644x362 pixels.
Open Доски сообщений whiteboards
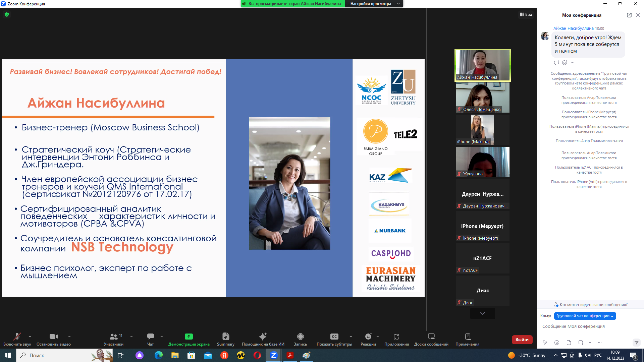(x=431, y=339)
